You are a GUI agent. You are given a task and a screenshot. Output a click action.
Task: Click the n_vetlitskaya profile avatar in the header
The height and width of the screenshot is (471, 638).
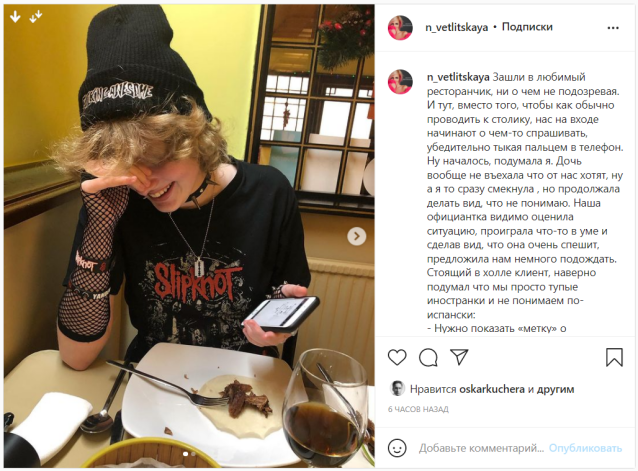pos(400,28)
